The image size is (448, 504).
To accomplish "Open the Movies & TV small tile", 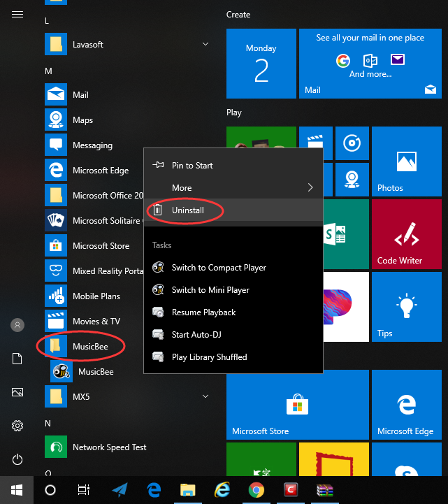I will (316, 138).
